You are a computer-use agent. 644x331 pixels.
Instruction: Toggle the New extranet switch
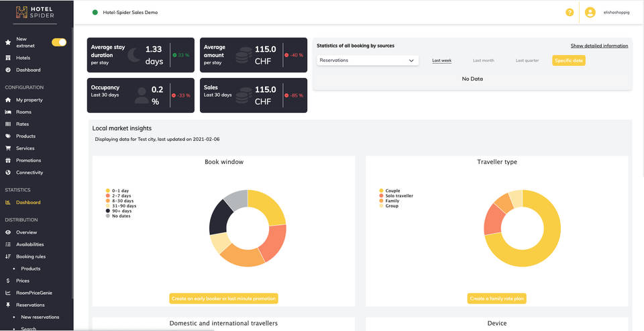point(59,42)
